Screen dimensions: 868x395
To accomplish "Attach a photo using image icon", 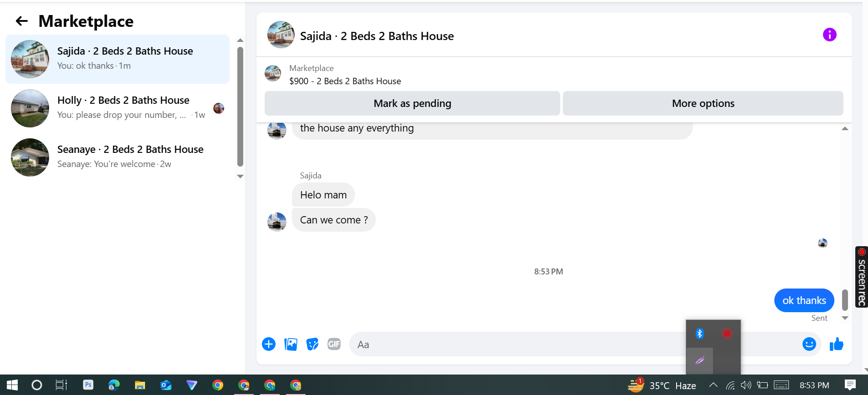I will (x=291, y=344).
